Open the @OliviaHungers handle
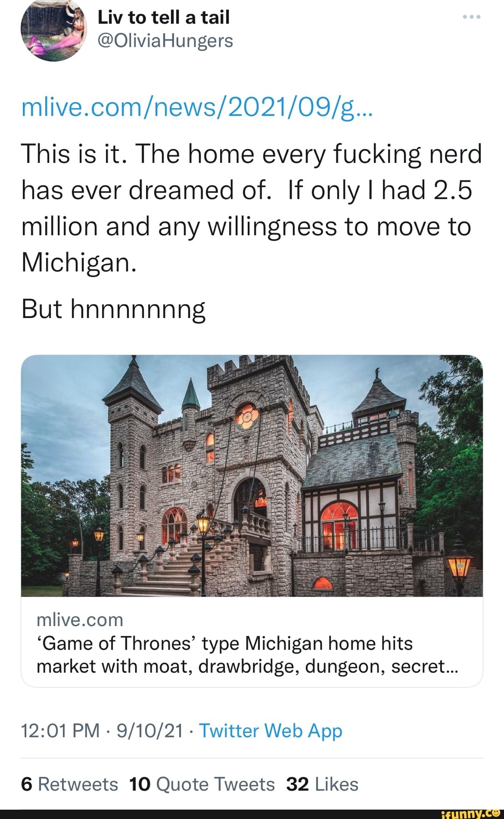 (x=165, y=41)
